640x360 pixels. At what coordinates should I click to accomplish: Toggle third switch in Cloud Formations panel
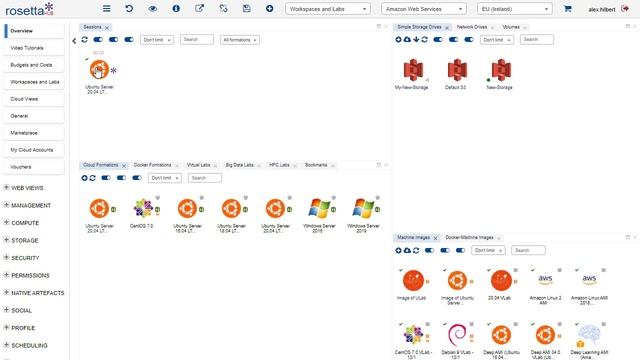pyautogui.click(x=137, y=178)
